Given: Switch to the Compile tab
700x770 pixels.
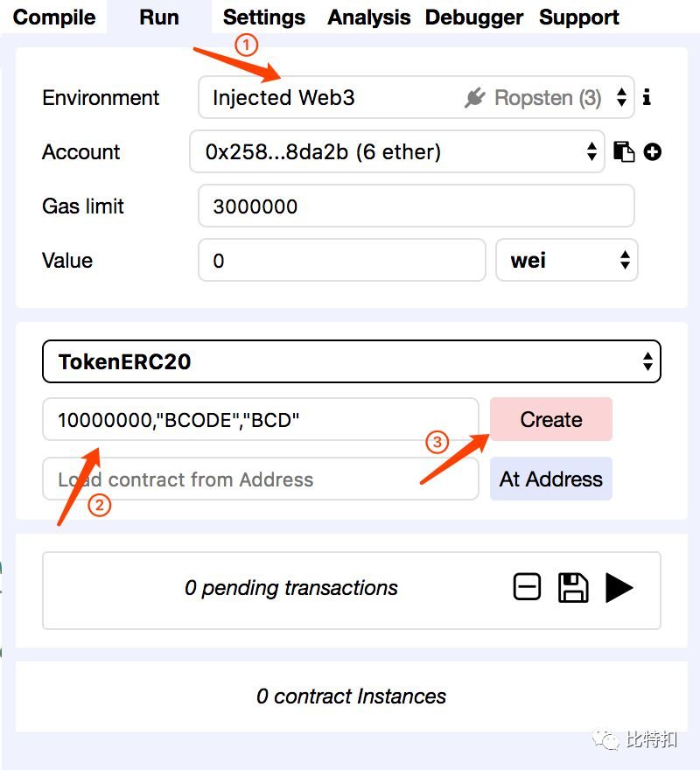Looking at the screenshot, I should tap(54, 17).
